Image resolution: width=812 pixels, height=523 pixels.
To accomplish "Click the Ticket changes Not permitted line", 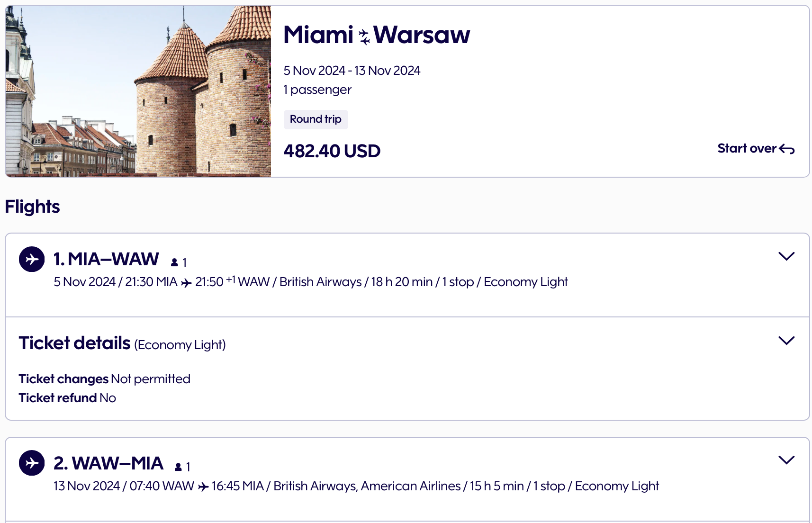I will (104, 379).
